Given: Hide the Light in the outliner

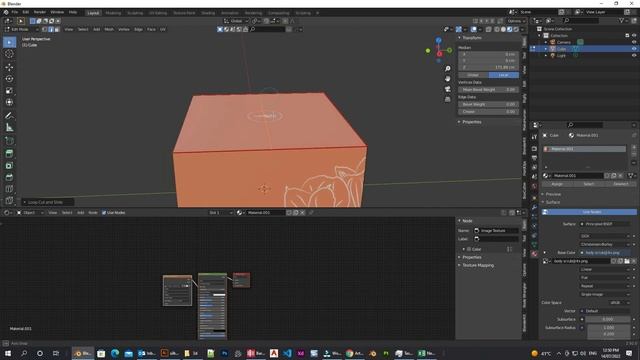Looking at the screenshot, I should click(634, 55).
